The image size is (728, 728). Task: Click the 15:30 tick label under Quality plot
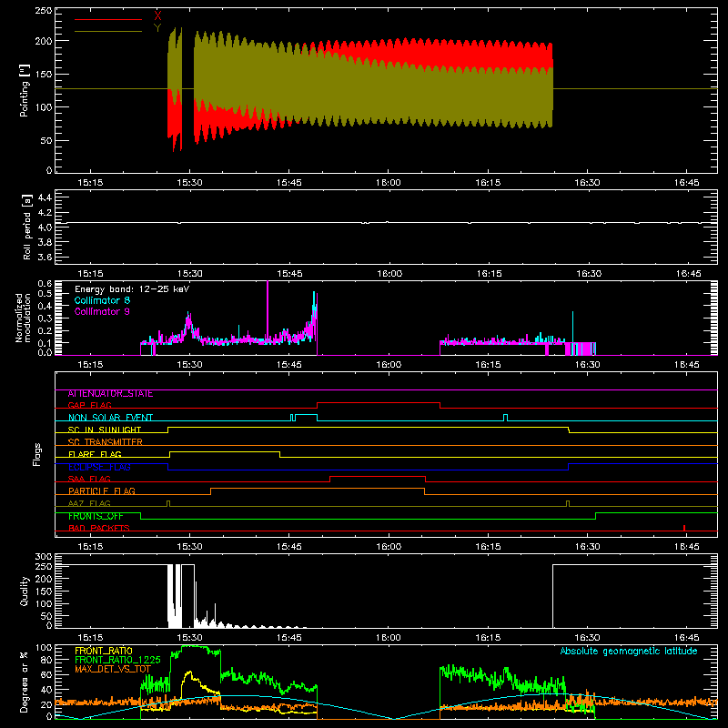coord(189,638)
